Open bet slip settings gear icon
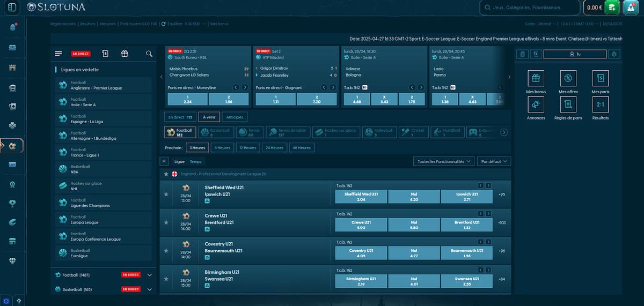The height and width of the screenshot is (306, 644). [x=615, y=54]
